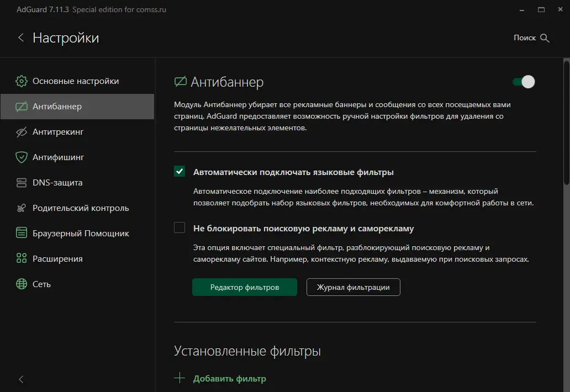This screenshot has height=392, width=570.
Task: Enable the search ads allow checkbox
Action: coord(180,228)
